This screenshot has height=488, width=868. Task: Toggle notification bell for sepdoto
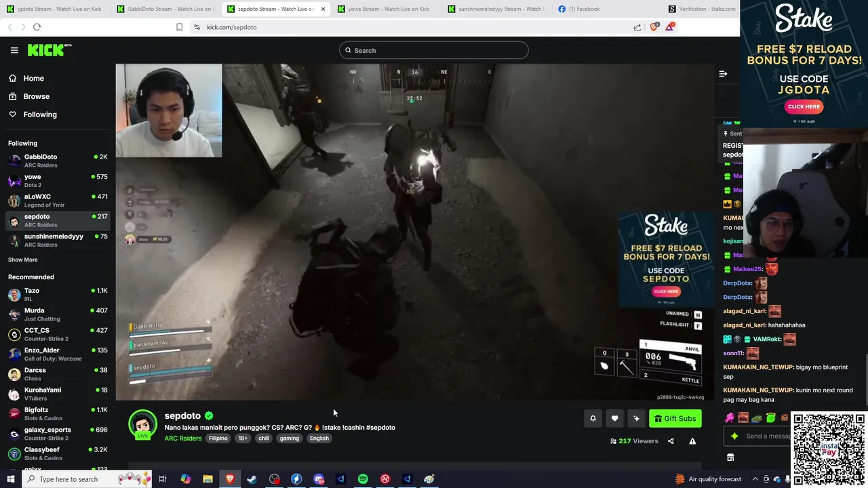coord(593,418)
